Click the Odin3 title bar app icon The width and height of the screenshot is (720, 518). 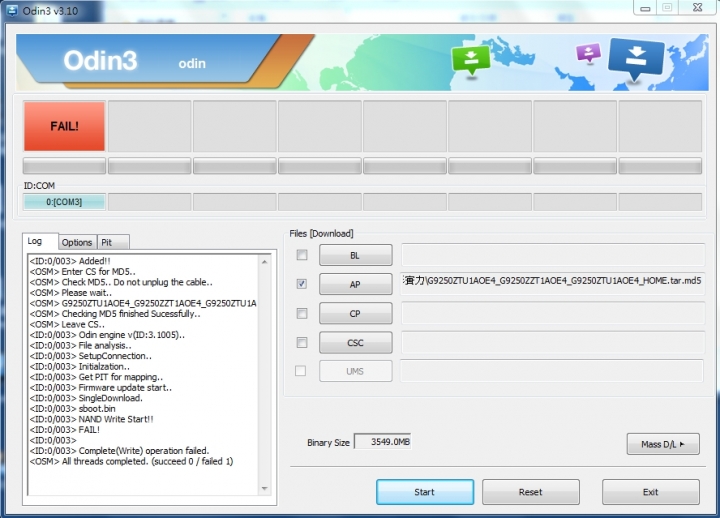tap(11, 10)
